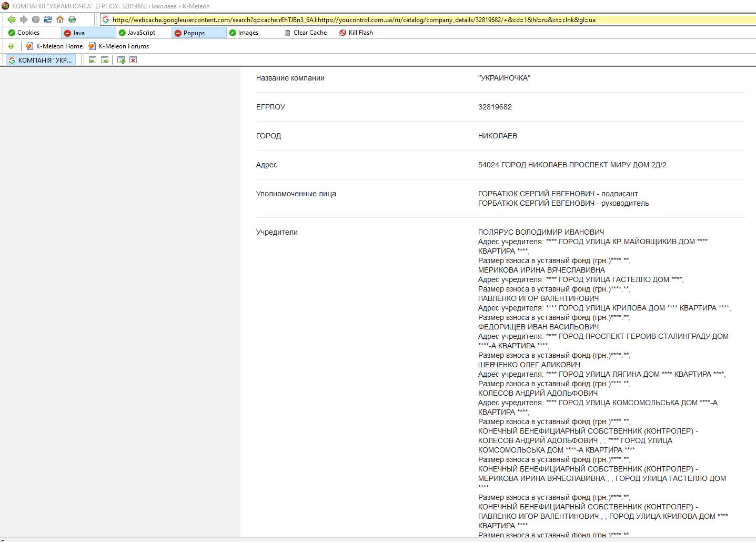Switch to previous tab icon
Screen dimensions: 756x542
[x=93, y=60]
